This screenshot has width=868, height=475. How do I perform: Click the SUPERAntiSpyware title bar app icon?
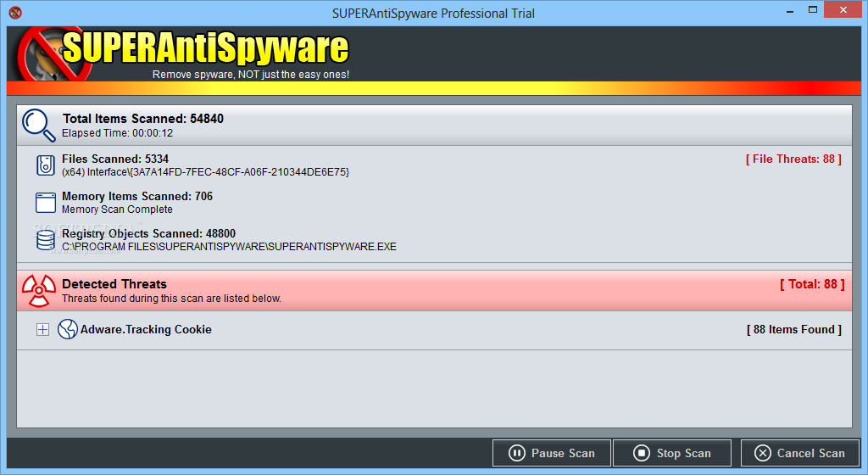click(x=15, y=13)
